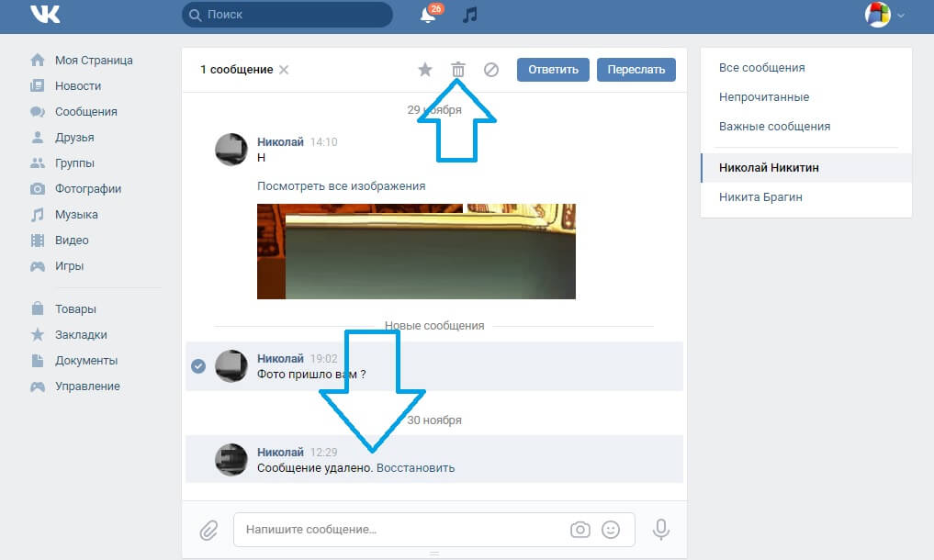Image resolution: width=934 pixels, height=560 pixels.
Task: Delete selected message with trash icon
Action: click(x=457, y=70)
